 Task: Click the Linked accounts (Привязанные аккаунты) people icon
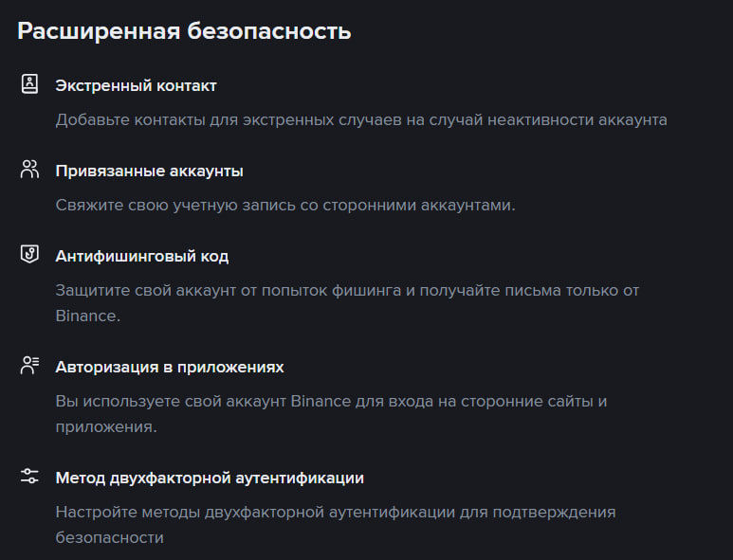(x=29, y=170)
